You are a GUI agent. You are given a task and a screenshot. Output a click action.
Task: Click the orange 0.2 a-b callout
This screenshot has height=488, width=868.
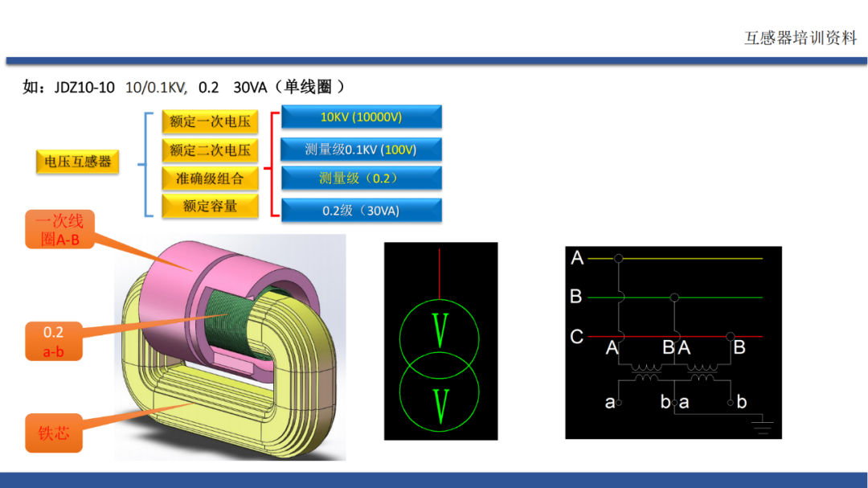point(53,341)
